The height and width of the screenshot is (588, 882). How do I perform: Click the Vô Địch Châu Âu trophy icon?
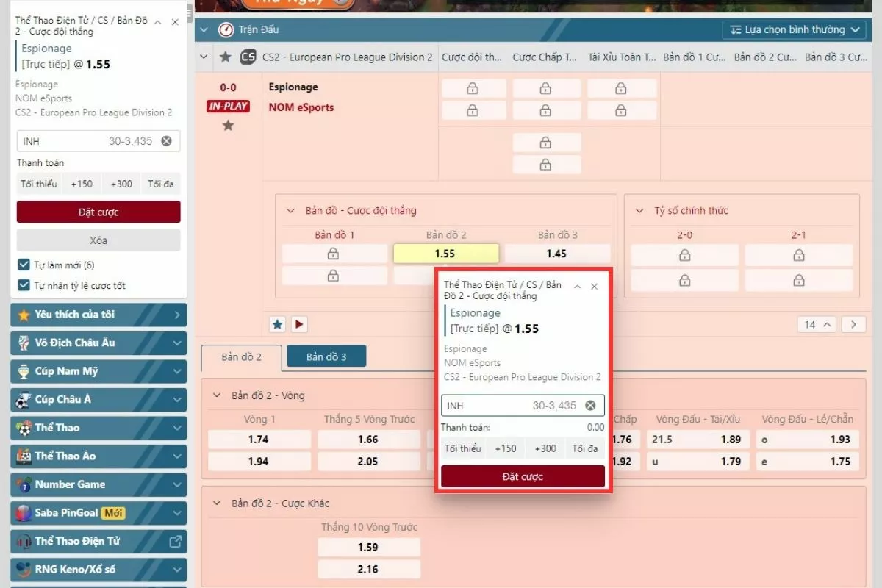(24, 343)
